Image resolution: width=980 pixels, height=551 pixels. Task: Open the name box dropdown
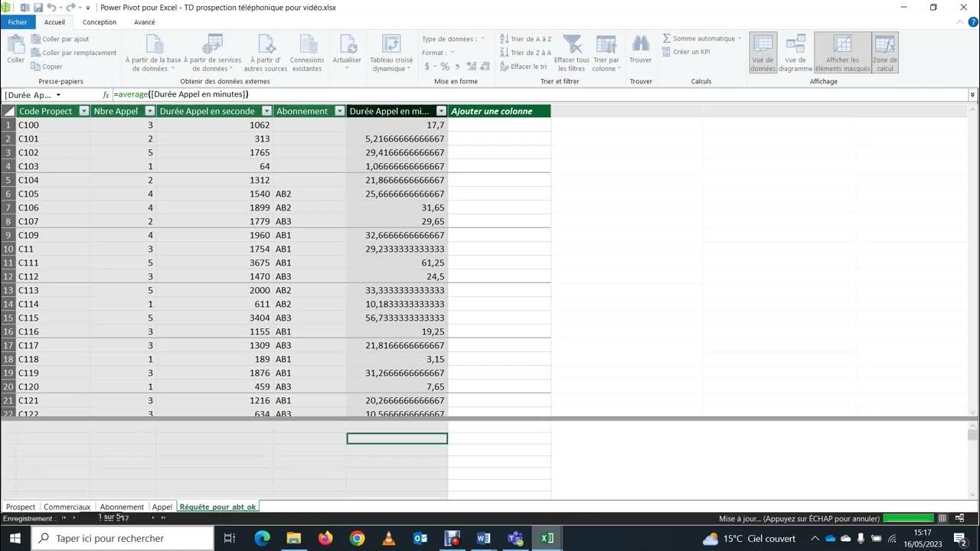pyautogui.click(x=58, y=96)
